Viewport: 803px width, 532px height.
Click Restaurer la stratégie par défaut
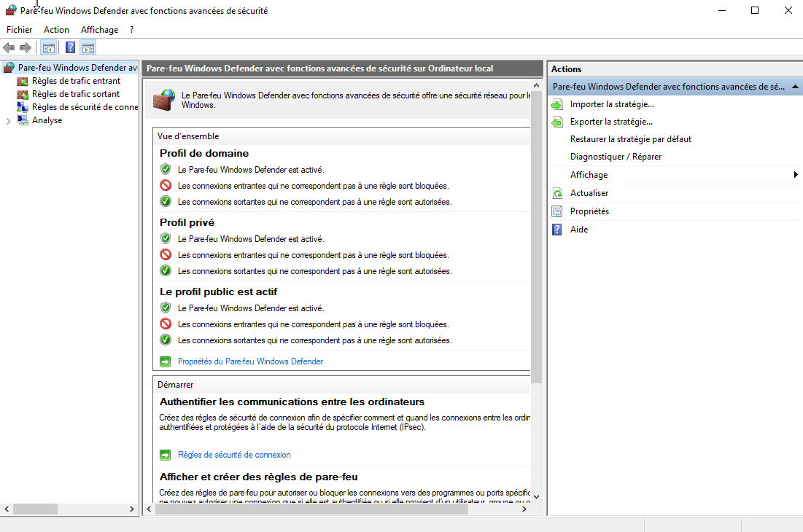tap(631, 139)
